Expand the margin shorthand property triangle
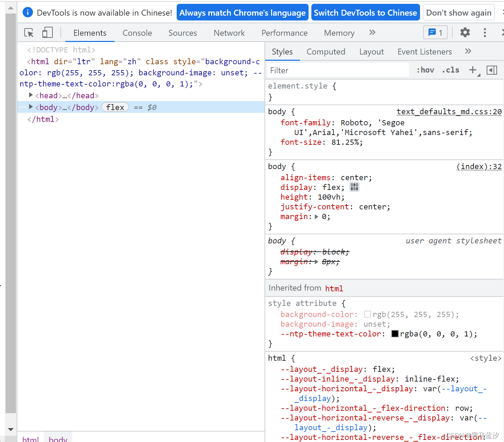 pos(316,217)
